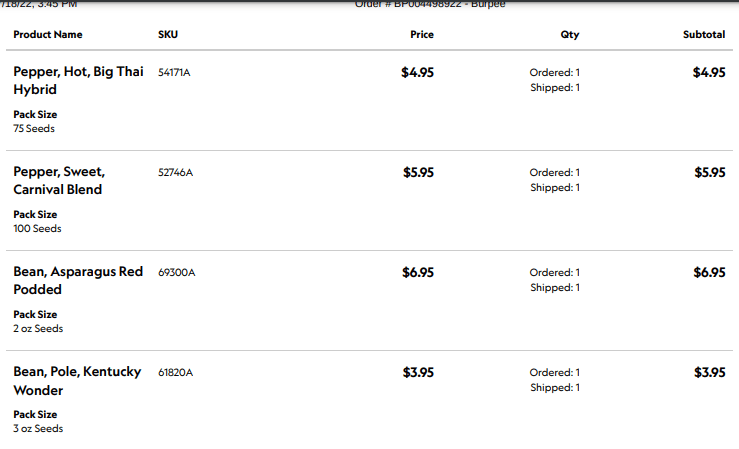Select SKU 54171A
Screen dimensions: 739x449
tap(174, 73)
